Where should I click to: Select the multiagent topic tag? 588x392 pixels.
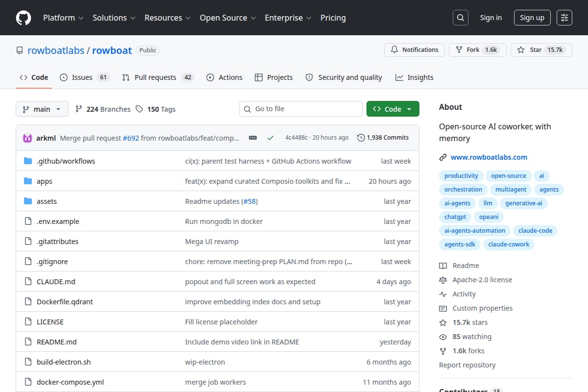click(511, 190)
